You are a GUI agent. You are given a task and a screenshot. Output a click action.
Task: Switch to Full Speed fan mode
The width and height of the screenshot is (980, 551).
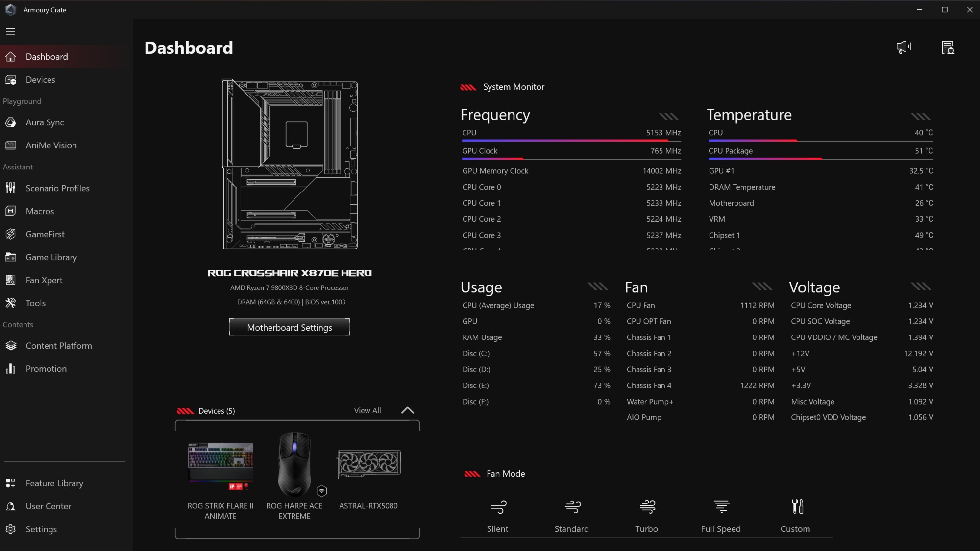point(721,507)
